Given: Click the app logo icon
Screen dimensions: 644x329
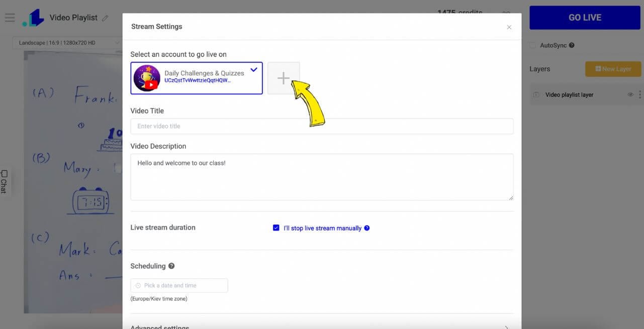Looking at the screenshot, I should 33,18.
